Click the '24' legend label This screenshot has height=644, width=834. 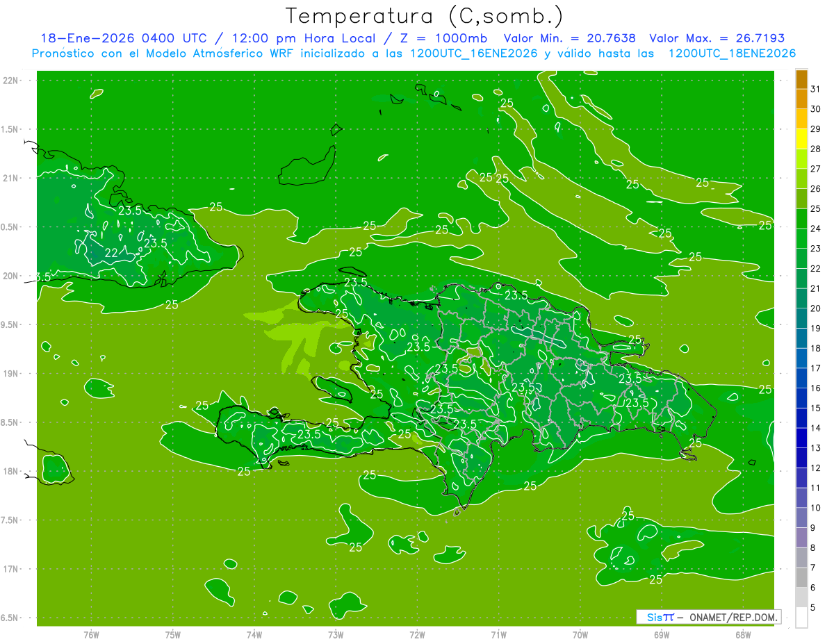coord(816,229)
